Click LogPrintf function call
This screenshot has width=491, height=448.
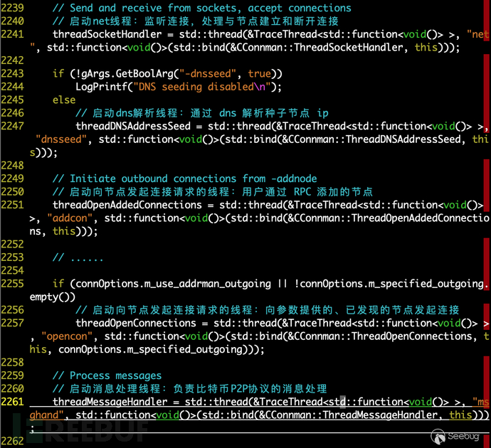[x=102, y=87]
